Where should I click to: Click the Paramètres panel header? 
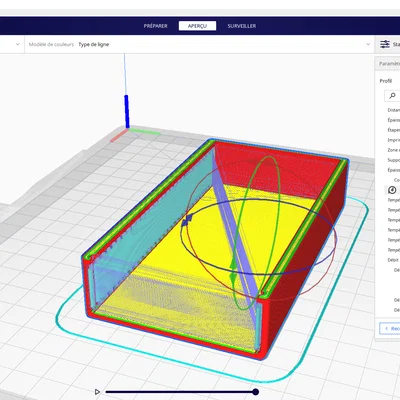(x=388, y=63)
